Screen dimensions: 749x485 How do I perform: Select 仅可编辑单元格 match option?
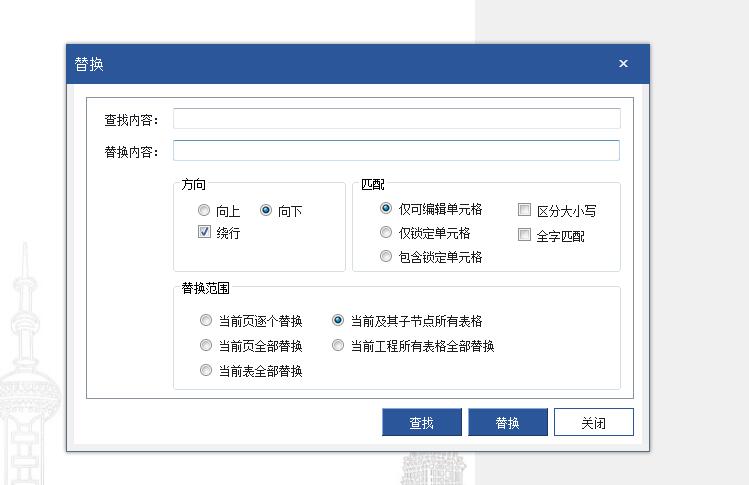point(386,209)
